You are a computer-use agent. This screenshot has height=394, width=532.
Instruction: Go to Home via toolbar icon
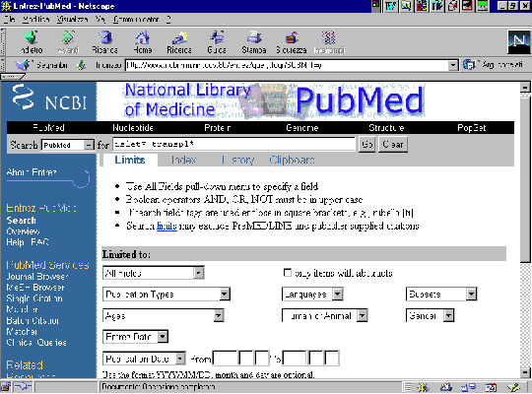point(143,38)
